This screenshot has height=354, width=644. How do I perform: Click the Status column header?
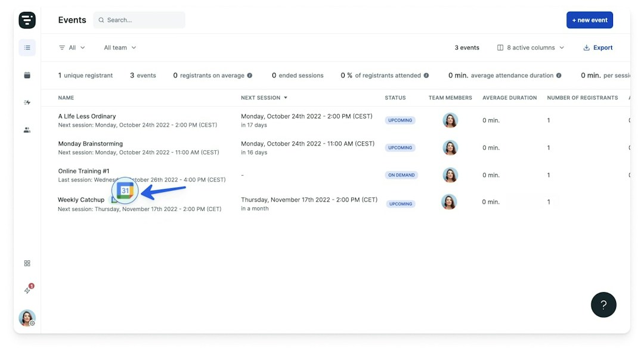(395, 98)
